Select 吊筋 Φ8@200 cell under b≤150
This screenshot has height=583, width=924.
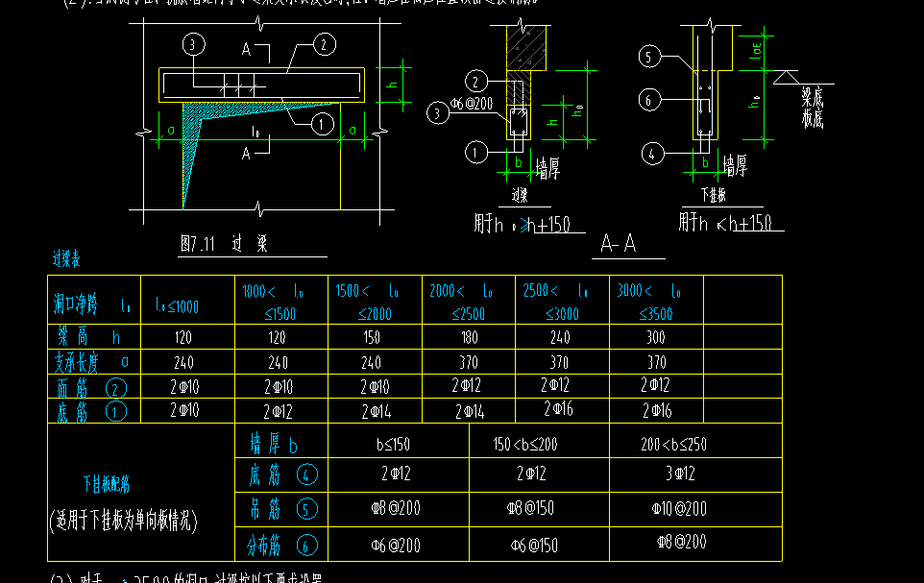click(x=396, y=508)
